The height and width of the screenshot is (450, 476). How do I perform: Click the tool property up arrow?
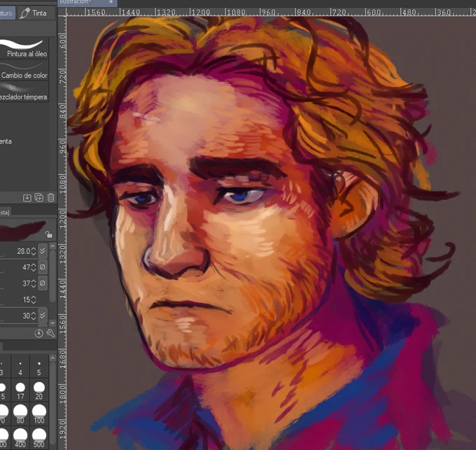pyautogui.click(x=52, y=246)
